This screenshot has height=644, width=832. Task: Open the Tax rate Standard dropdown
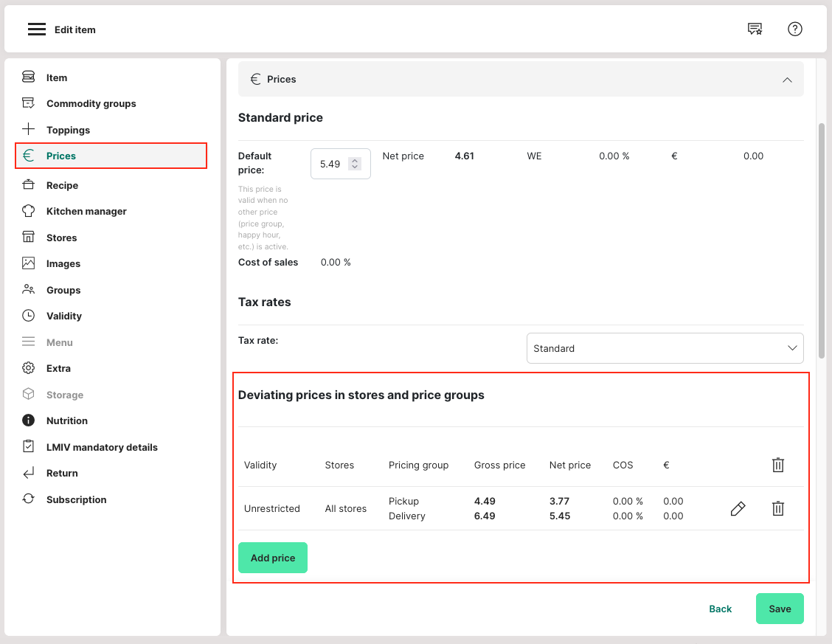[665, 348]
